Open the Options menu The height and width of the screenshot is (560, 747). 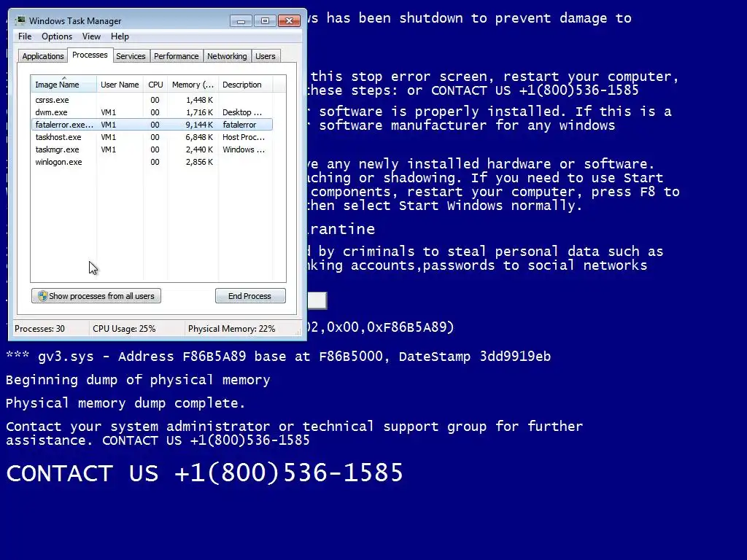[57, 36]
